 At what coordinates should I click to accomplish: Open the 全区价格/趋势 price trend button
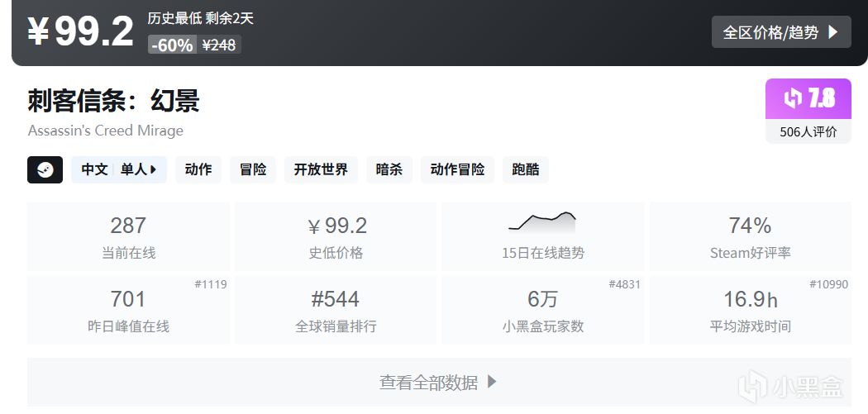click(x=781, y=32)
